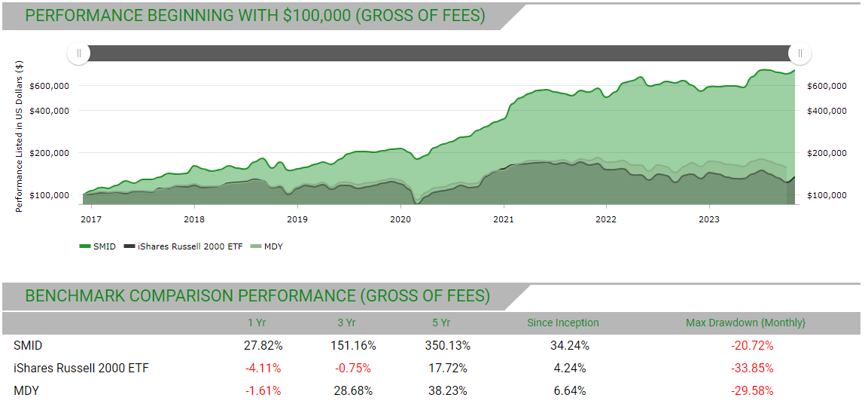Click the 1 Yr column header
This screenshot has width=868, height=413.
(x=257, y=323)
